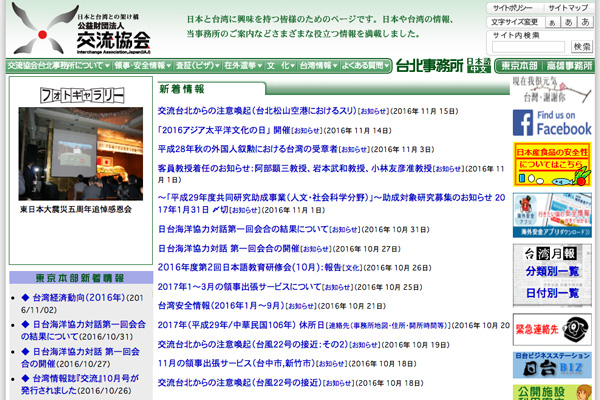600x400 pixels.
Task: Open 日台海洋協力対話第一回会合の結果 in 東京本部新着情報
Action: [x=83, y=330]
